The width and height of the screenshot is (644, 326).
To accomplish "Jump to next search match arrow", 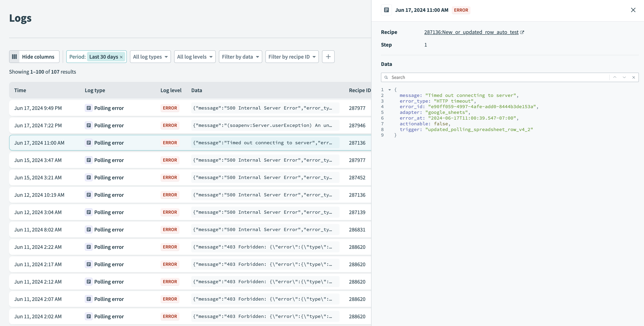I will click(624, 77).
